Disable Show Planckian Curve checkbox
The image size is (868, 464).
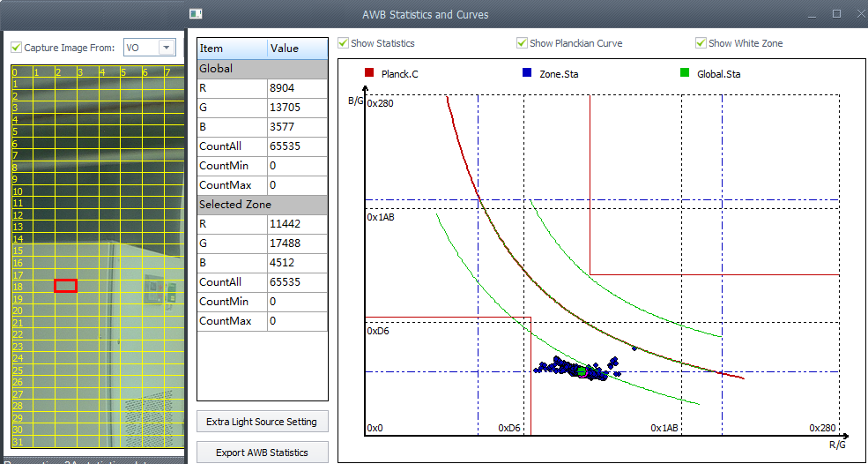coord(523,43)
